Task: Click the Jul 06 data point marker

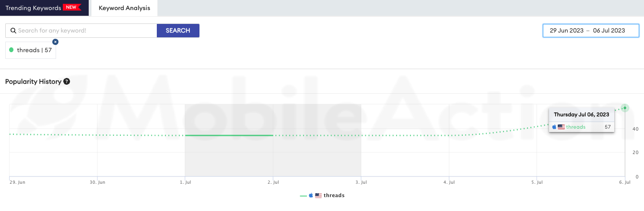Action: 624,108
